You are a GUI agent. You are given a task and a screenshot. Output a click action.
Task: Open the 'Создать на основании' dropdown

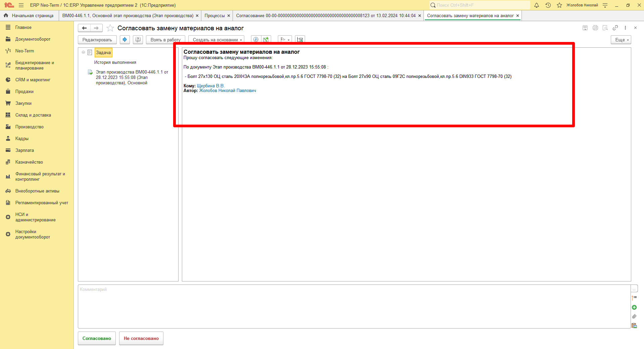[216, 40]
